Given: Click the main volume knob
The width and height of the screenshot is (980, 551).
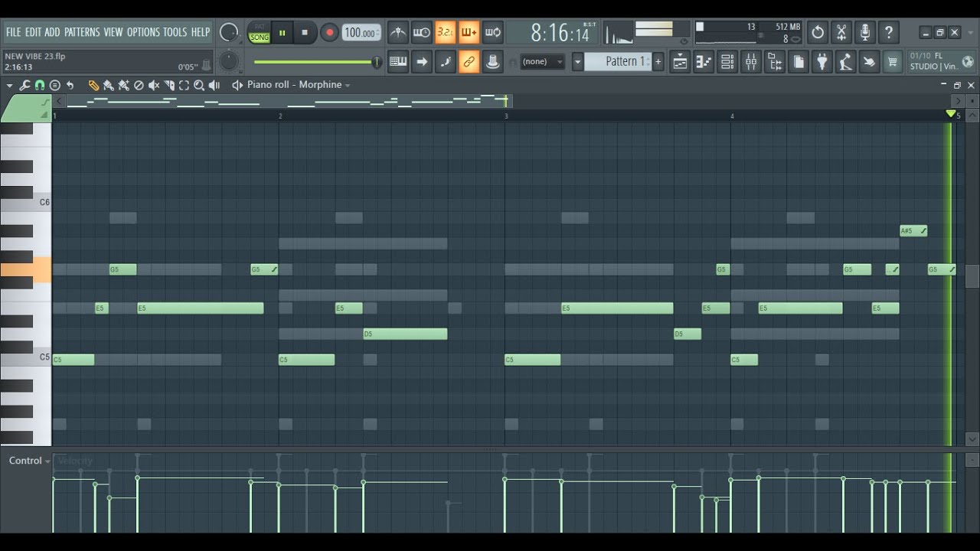Looking at the screenshot, I should [228, 33].
